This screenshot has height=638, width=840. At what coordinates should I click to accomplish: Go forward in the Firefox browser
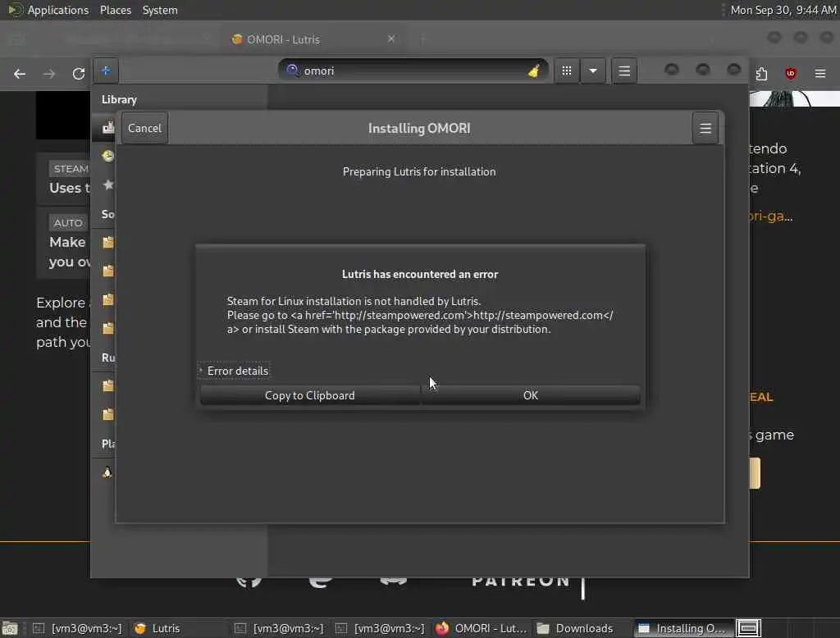pos(48,73)
